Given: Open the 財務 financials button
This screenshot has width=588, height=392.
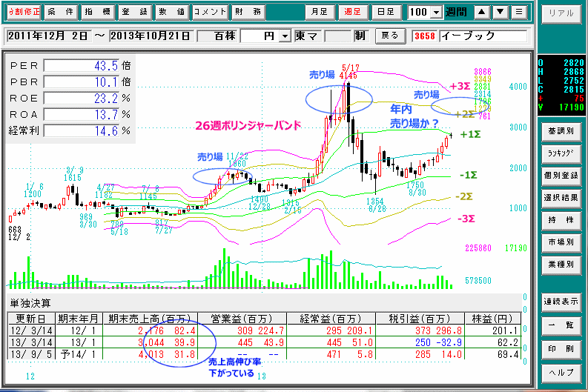Looking at the screenshot, I should pyautogui.click(x=248, y=12).
